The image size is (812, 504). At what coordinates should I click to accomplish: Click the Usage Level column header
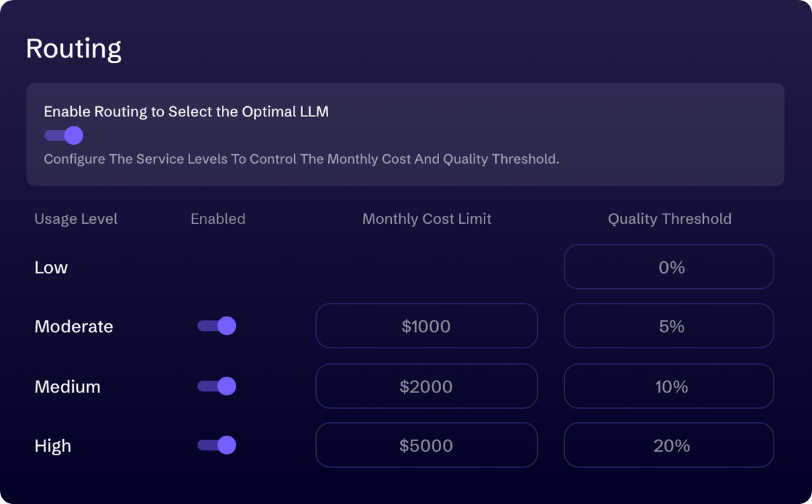pos(76,219)
